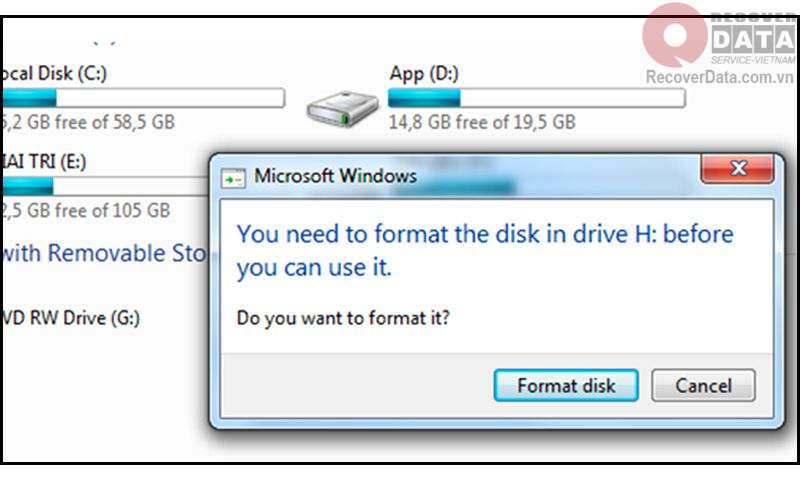
Task: Click the 14,8 GB free of 19,5 GB text
Action: click(x=482, y=122)
